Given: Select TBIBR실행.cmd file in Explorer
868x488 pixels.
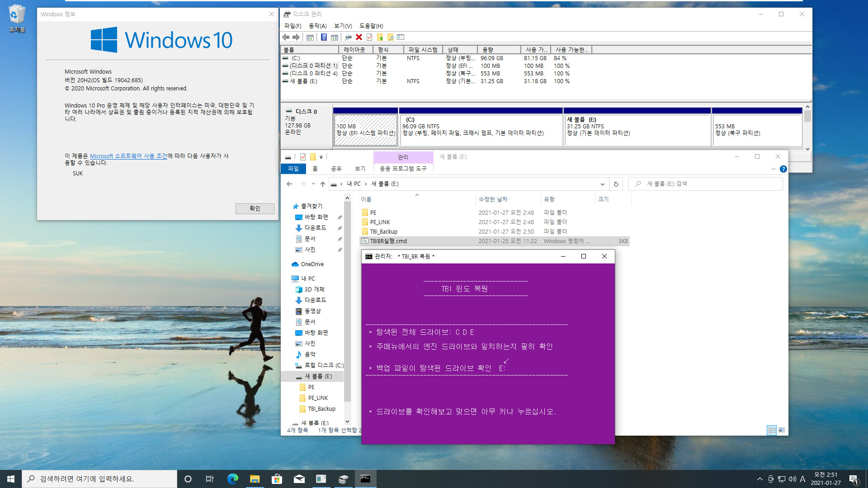Looking at the screenshot, I should pyautogui.click(x=389, y=240).
